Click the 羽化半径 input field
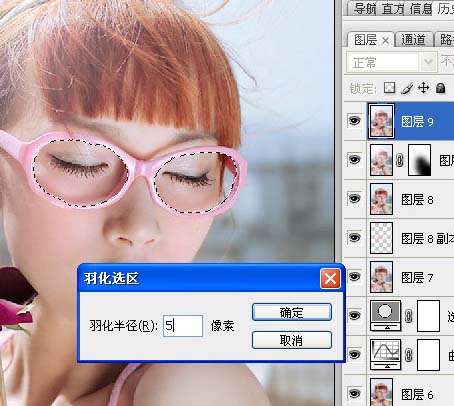The width and height of the screenshot is (454, 406). [x=183, y=326]
